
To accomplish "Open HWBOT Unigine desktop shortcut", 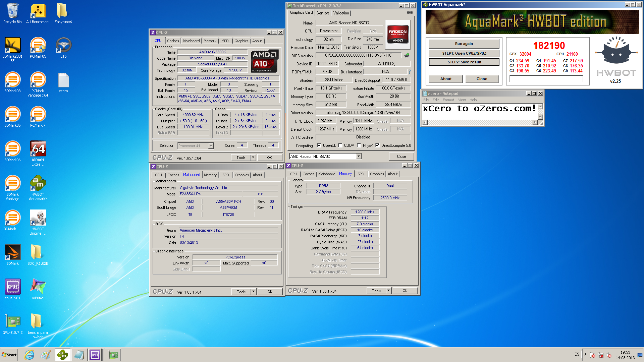I will pyautogui.click(x=38, y=222).
